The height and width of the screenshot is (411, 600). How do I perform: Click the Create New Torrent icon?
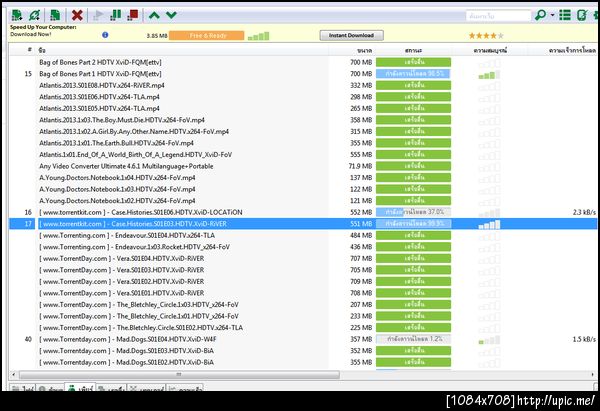(55, 15)
